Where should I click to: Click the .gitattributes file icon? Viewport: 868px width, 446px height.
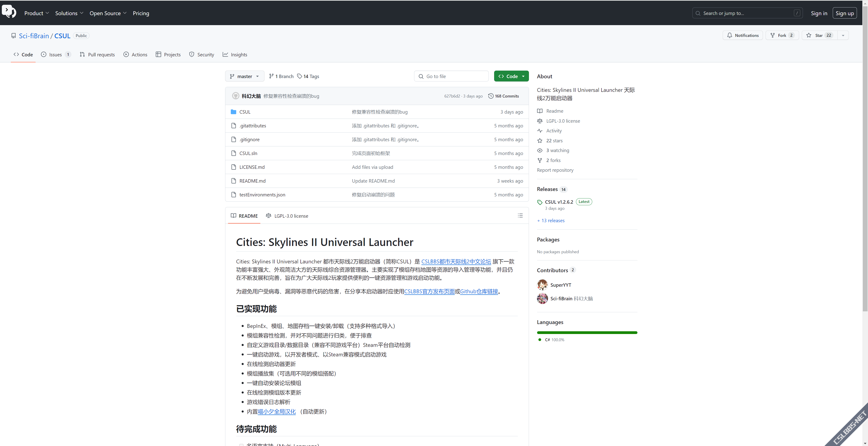coord(234,126)
